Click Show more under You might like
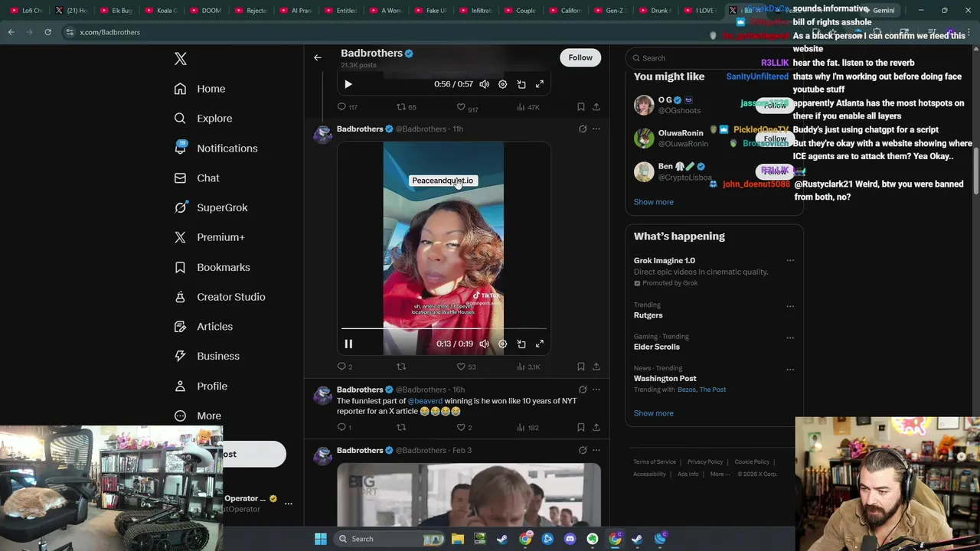 click(x=654, y=202)
